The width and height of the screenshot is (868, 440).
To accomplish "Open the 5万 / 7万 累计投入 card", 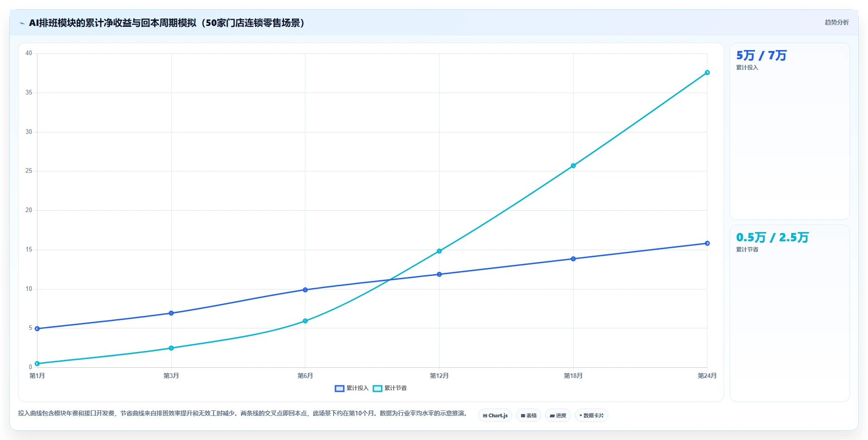I will tap(789, 132).
